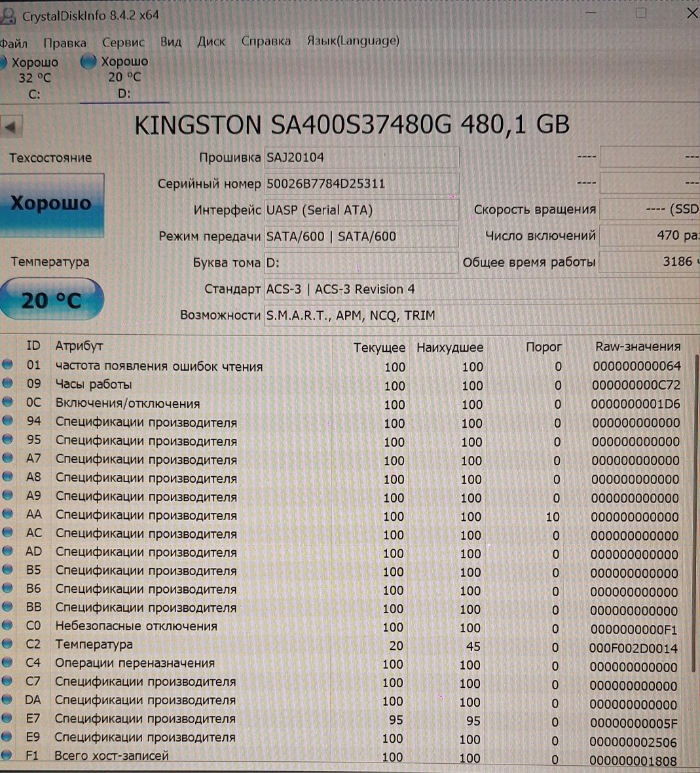Click the standard field ACS-3 Revision 4
700x773 pixels.
click(x=482, y=289)
